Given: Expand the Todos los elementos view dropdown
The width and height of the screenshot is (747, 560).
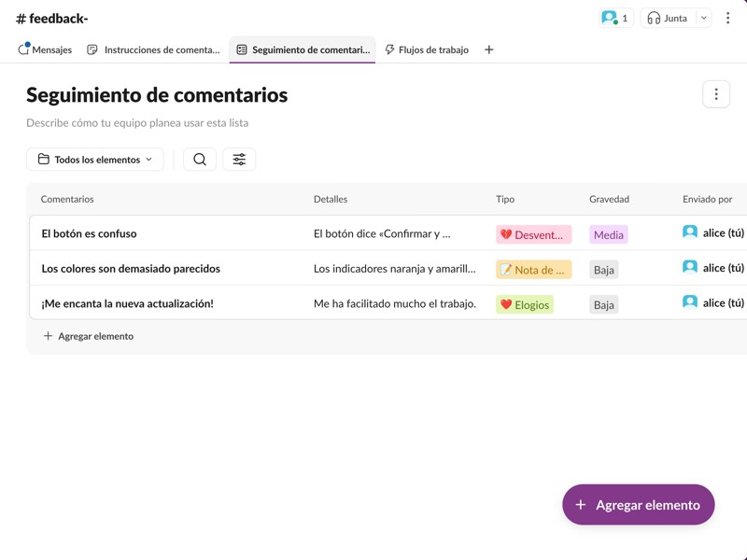Looking at the screenshot, I should tap(95, 160).
